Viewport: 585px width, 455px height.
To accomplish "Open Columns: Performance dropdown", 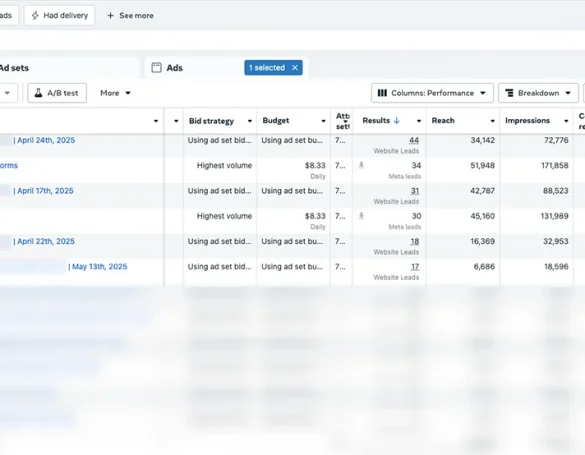I will click(x=432, y=93).
